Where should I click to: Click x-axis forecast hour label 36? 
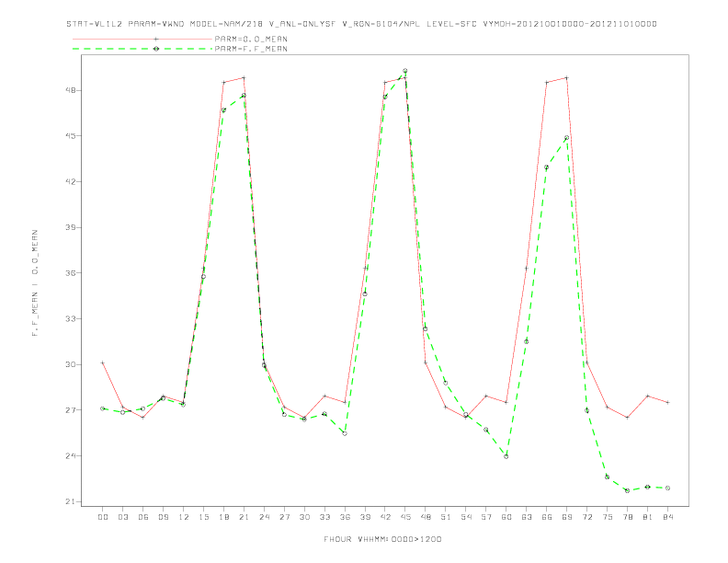click(x=345, y=517)
